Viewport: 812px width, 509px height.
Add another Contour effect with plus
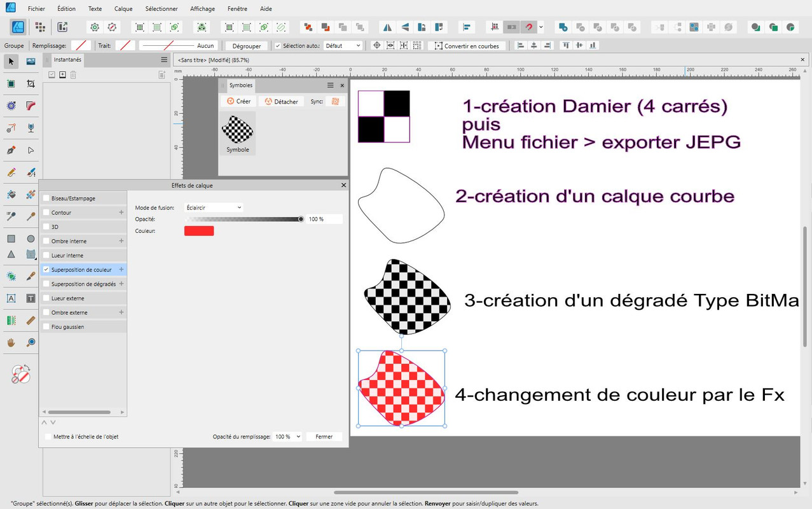click(x=121, y=213)
